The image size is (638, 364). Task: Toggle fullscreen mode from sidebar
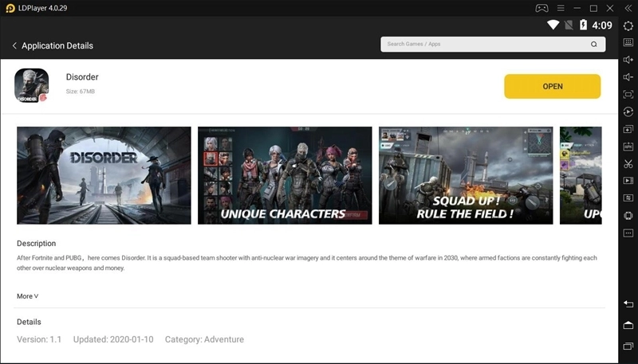628,95
